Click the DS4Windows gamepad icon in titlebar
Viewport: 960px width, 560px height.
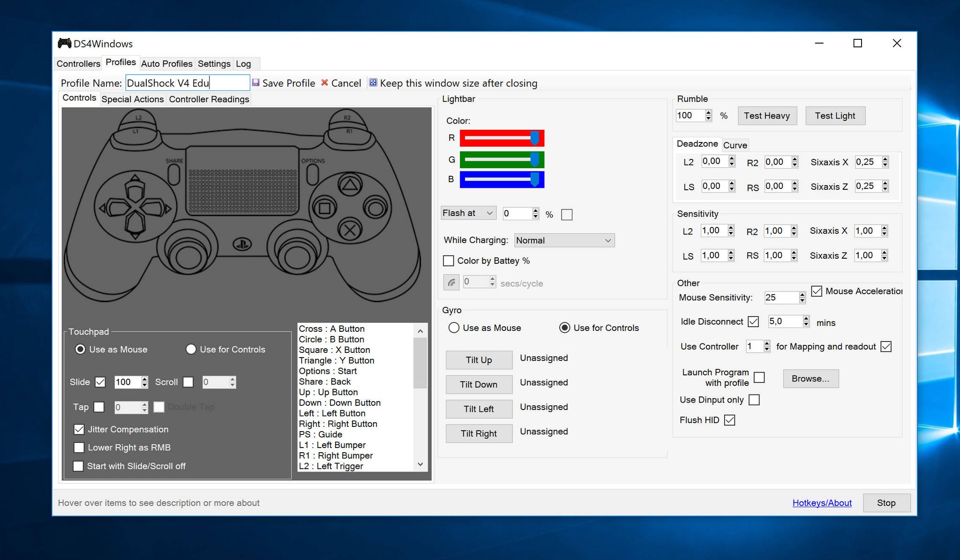tap(63, 43)
